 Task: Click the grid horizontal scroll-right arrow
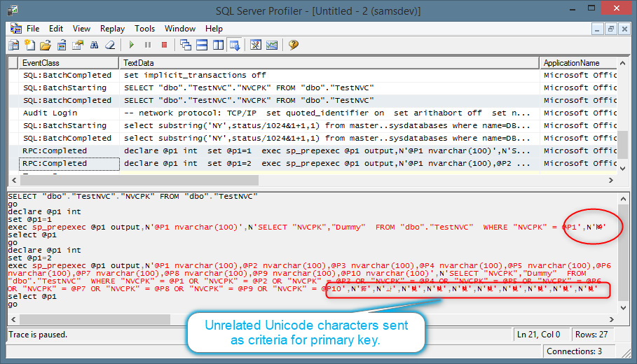[611, 180]
